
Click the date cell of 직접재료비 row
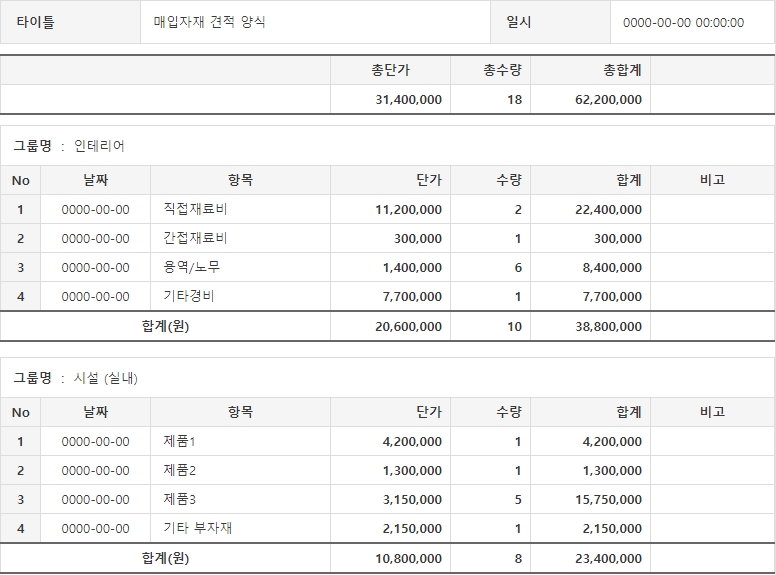96,210
